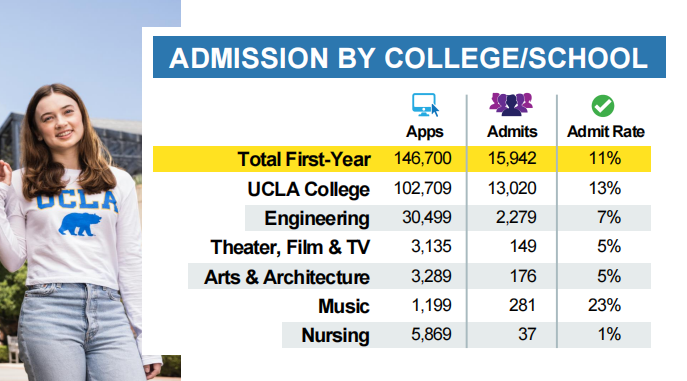Select the Music row label
Screen dimensions: 687x381
pos(344,306)
